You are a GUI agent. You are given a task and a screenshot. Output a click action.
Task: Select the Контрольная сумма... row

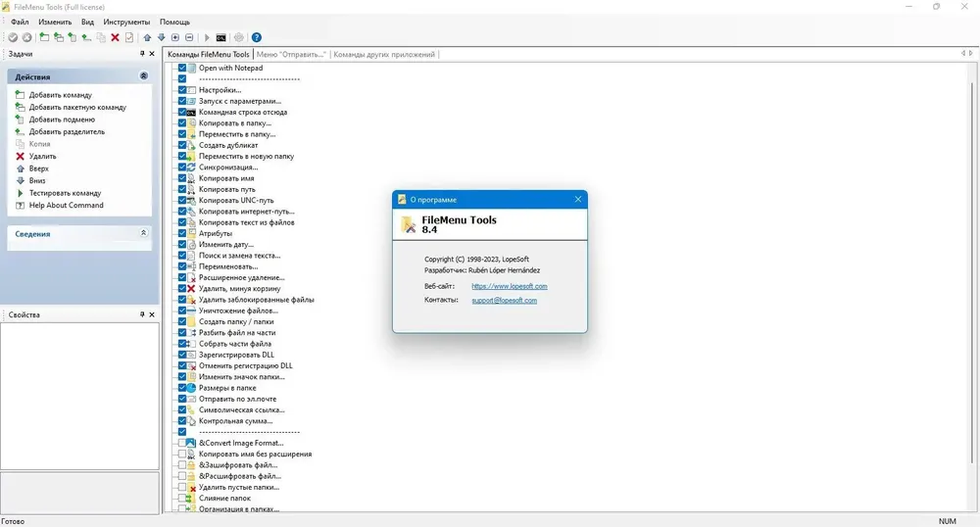tap(235, 421)
